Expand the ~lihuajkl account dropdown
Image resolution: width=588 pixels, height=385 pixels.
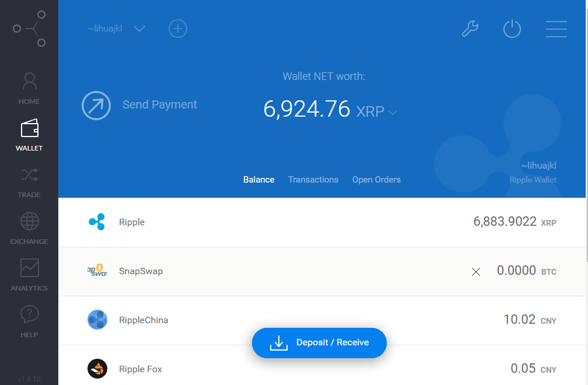[116, 29]
